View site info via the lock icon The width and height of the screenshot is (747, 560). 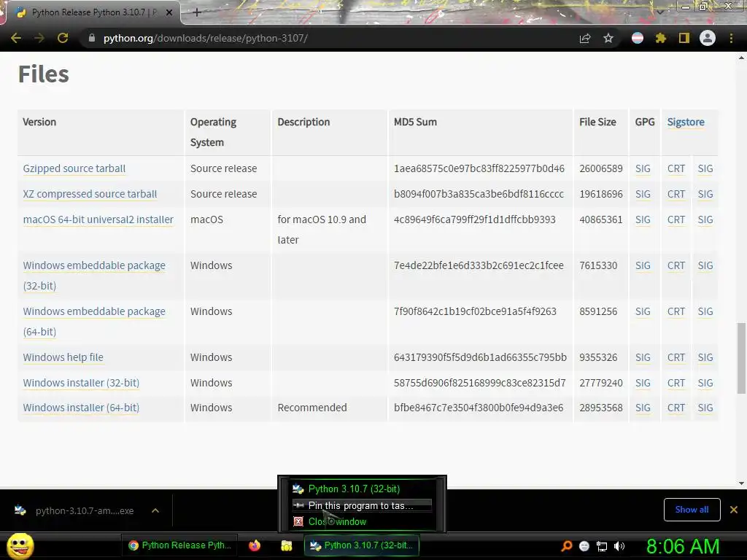[92, 38]
